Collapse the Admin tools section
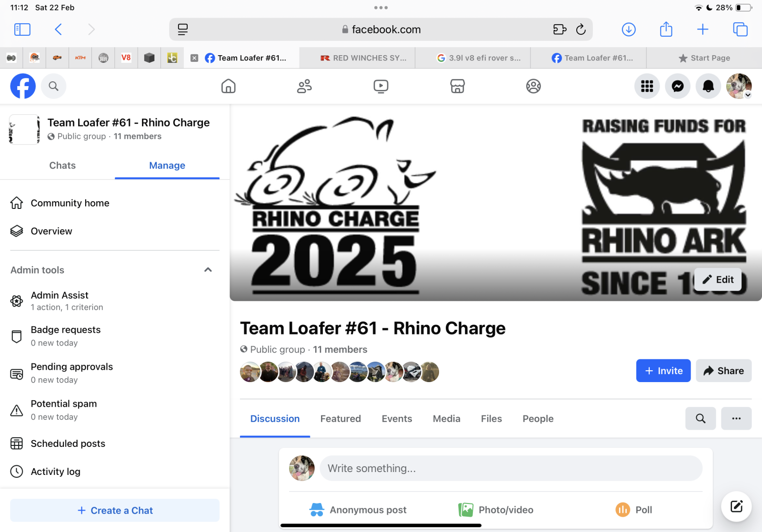This screenshot has width=762, height=532. click(208, 270)
